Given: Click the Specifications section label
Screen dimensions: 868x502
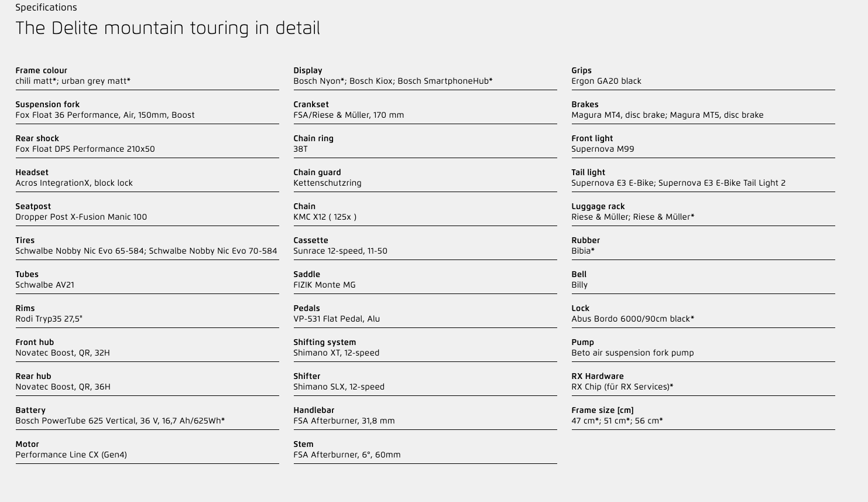Looking at the screenshot, I should pos(46,8).
